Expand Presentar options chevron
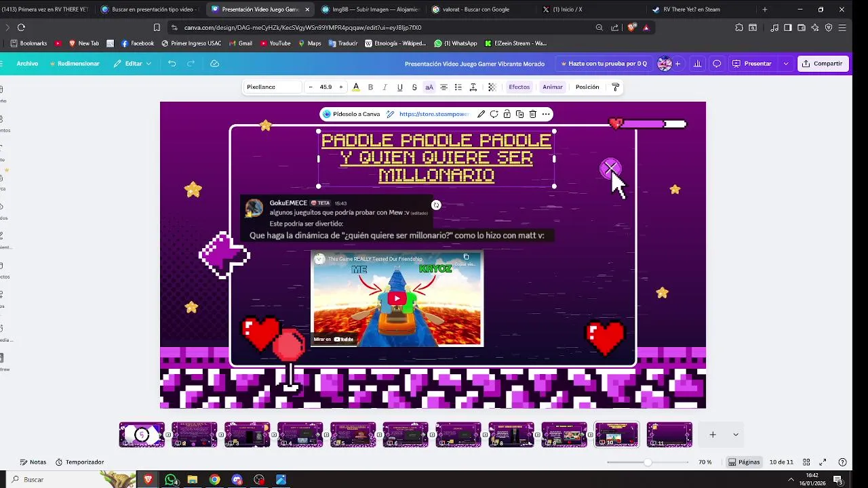 pyautogui.click(x=786, y=63)
